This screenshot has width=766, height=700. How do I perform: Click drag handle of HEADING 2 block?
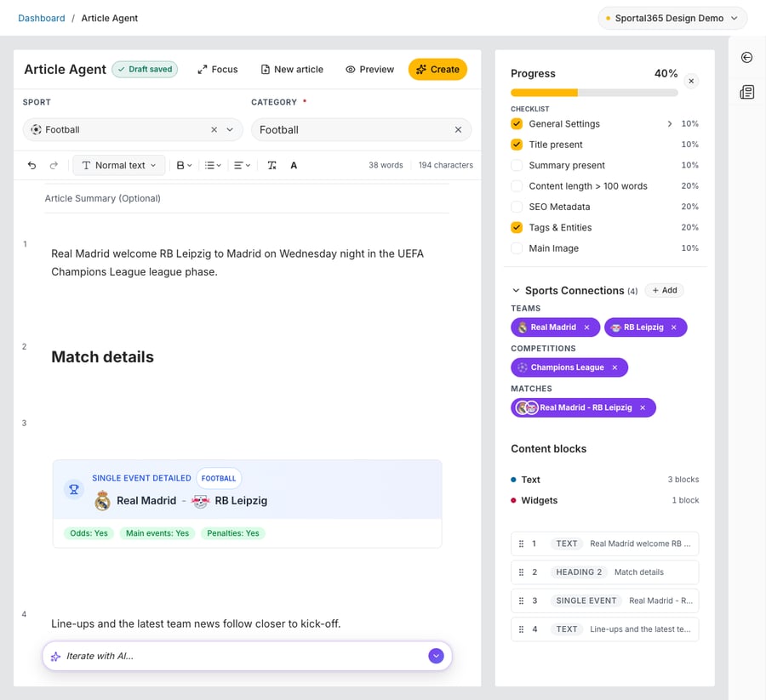[521, 572]
